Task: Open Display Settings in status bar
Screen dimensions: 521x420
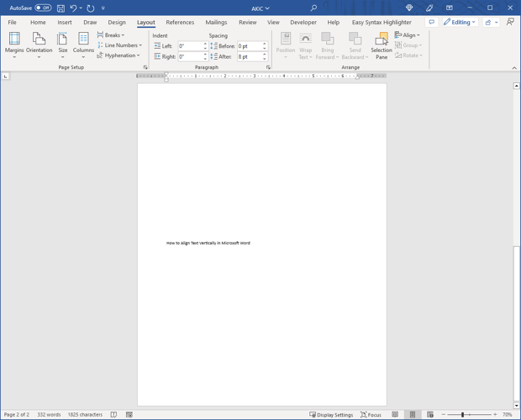Action: (x=331, y=415)
